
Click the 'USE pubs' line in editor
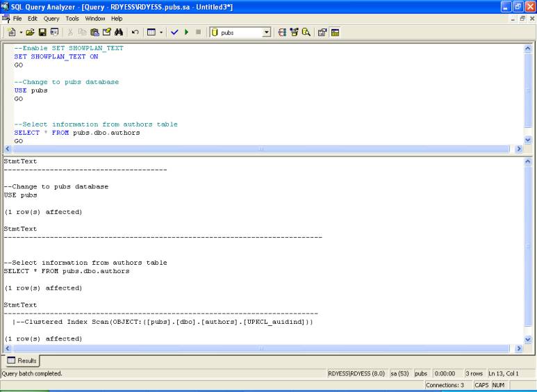click(31, 90)
